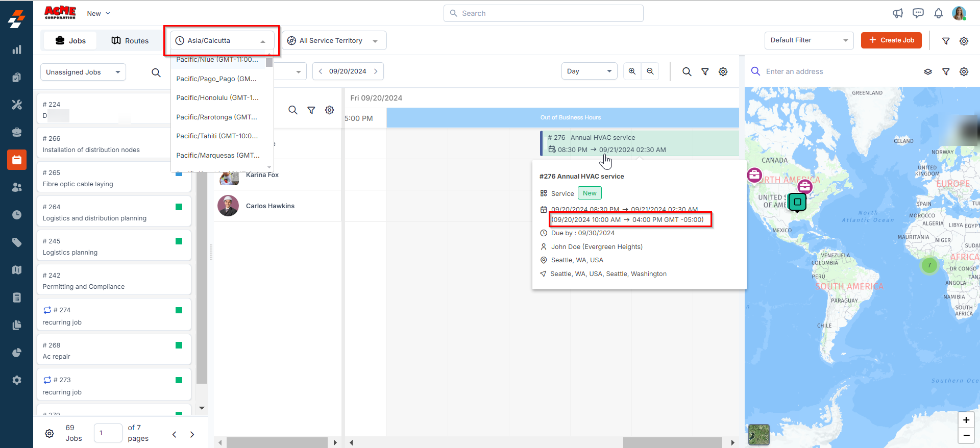Expand the All Service Territory dropdown
The width and height of the screenshot is (980, 448).
334,41
